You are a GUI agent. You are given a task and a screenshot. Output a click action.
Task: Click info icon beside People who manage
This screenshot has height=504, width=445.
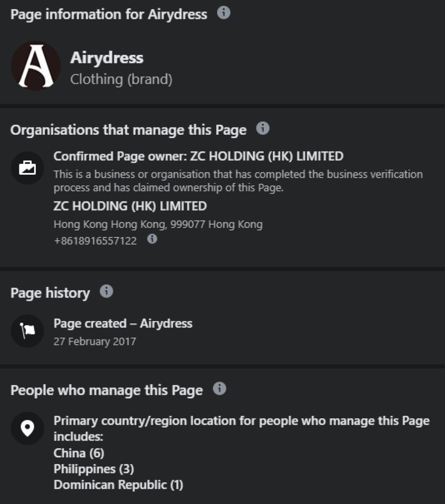tap(219, 389)
